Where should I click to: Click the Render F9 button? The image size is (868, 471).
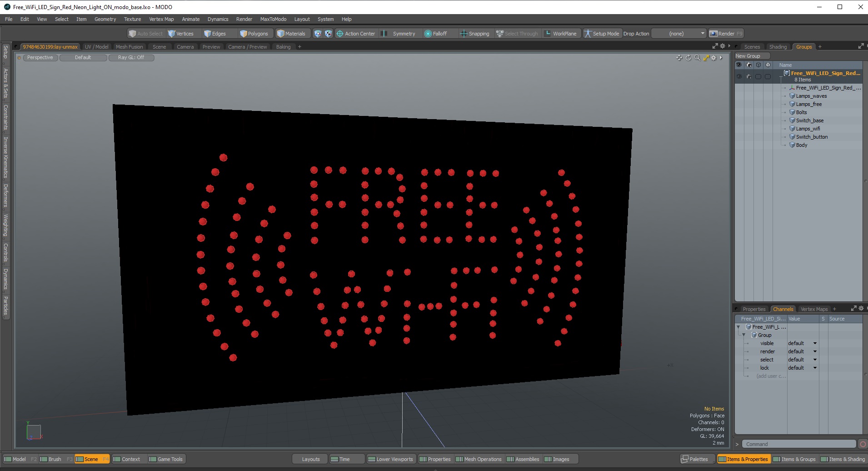tap(726, 34)
